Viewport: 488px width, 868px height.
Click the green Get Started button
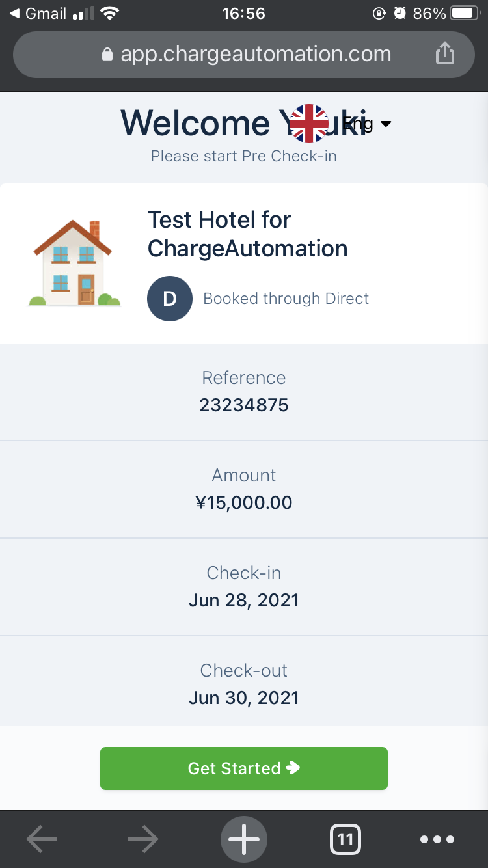[244, 768]
